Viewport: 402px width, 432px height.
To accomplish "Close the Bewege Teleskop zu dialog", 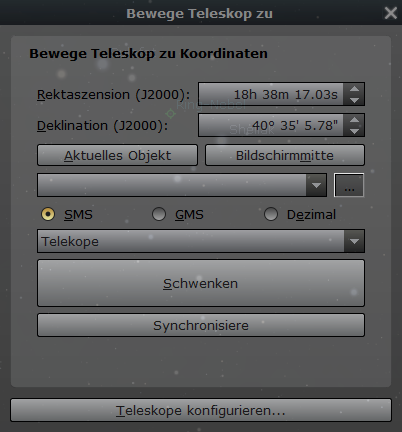I will [x=390, y=13].
